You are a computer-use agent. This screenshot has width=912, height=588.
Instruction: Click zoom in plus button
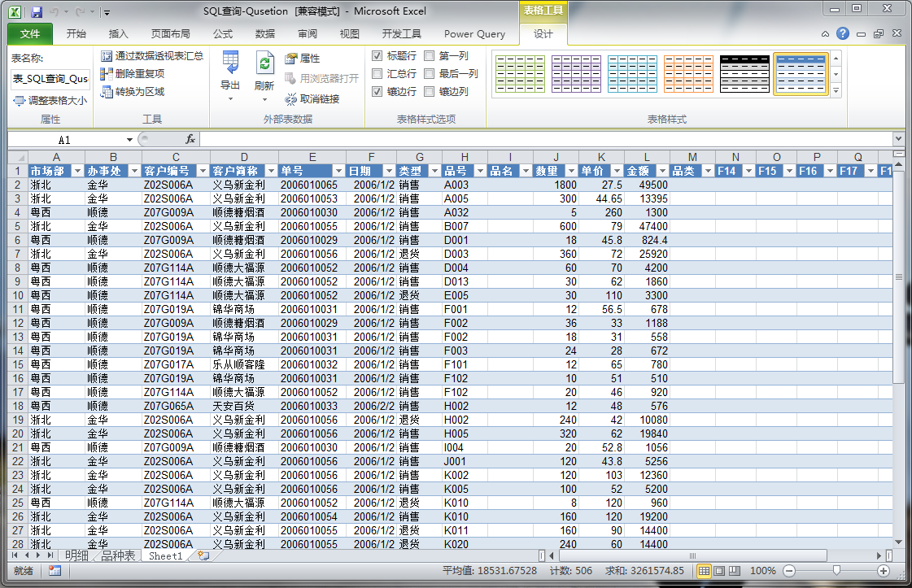884,571
